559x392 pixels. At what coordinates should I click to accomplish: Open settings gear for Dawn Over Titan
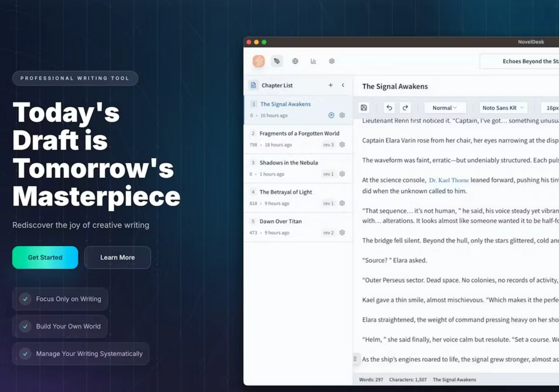click(342, 233)
